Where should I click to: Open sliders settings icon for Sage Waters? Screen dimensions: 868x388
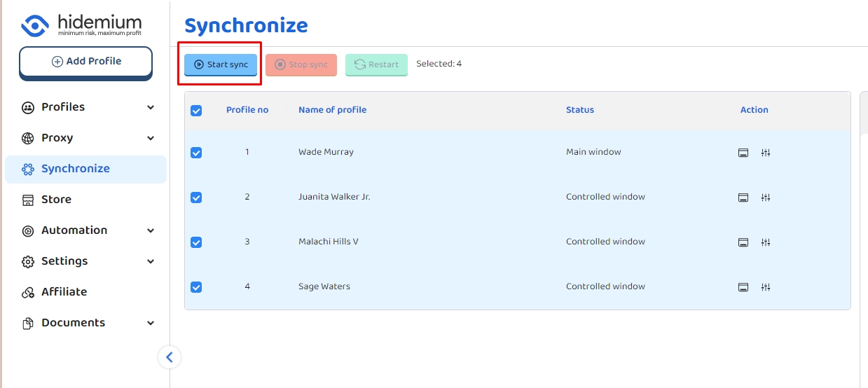coord(766,287)
